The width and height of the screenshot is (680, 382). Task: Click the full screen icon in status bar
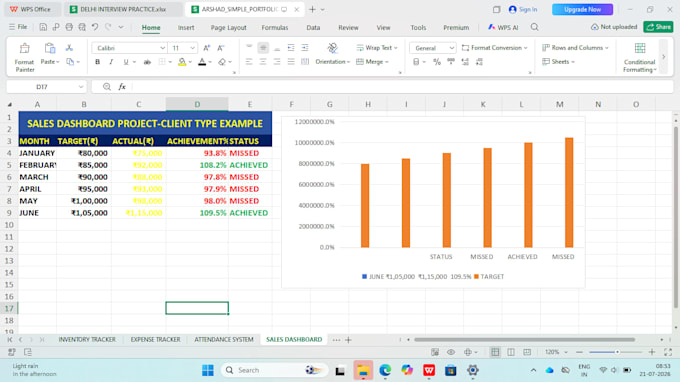pos(668,352)
